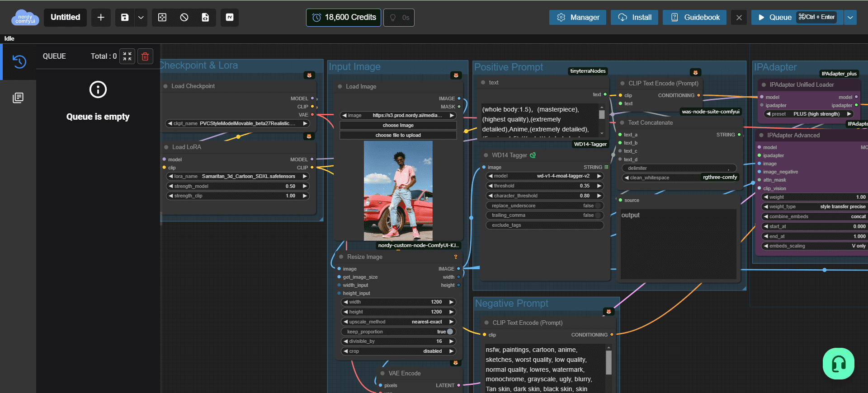
Task: Clear the queue with the red trash icon
Action: 145,56
